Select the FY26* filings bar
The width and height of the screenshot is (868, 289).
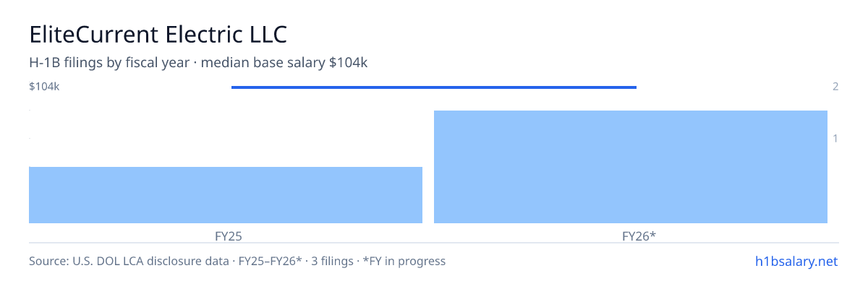[x=631, y=167]
